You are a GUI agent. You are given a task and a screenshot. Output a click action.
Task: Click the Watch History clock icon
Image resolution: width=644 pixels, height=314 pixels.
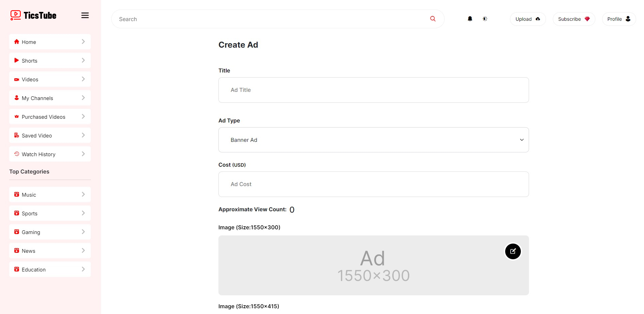tap(17, 154)
